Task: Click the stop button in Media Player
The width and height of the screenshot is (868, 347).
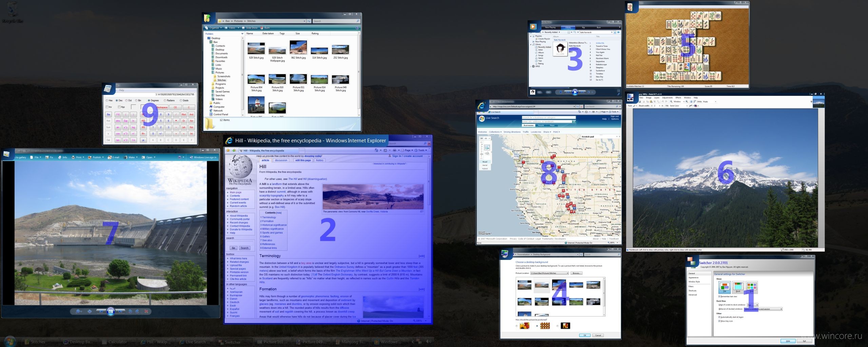Action: (x=561, y=92)
